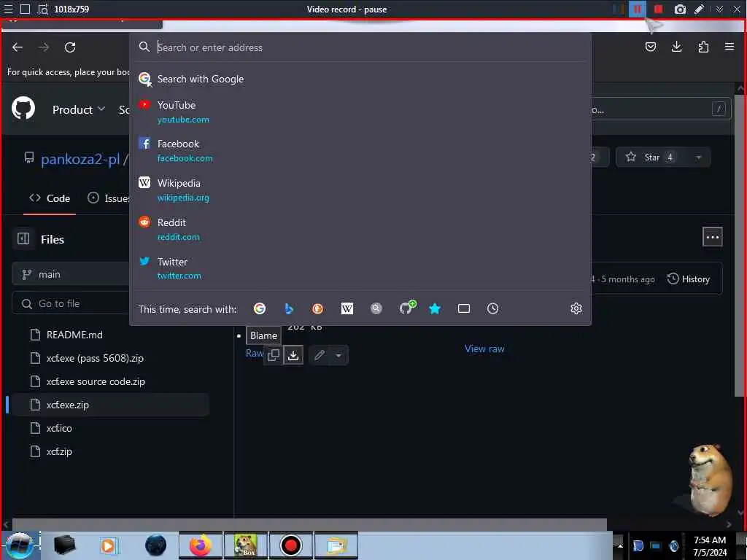The image size is (747, 560).
Task: Search this time with Wikipedia icon
Action: [x=347, y=308]
